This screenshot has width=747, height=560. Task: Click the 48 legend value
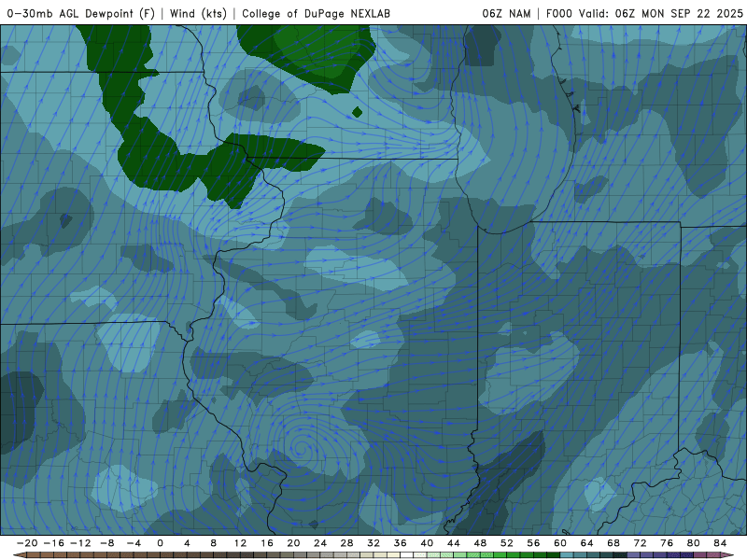coord(480,543)
